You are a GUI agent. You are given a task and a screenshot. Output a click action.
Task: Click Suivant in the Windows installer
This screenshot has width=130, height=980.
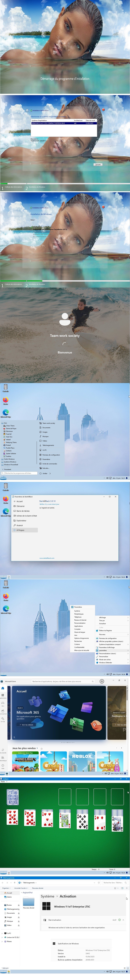[x=98, y=165]
